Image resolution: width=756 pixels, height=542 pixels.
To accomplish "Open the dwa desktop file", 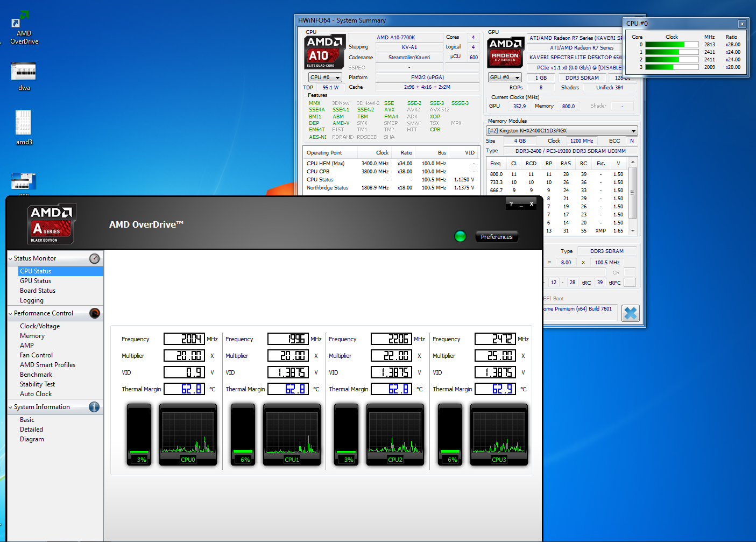I will pyautogui.click(x=24, y=76).
